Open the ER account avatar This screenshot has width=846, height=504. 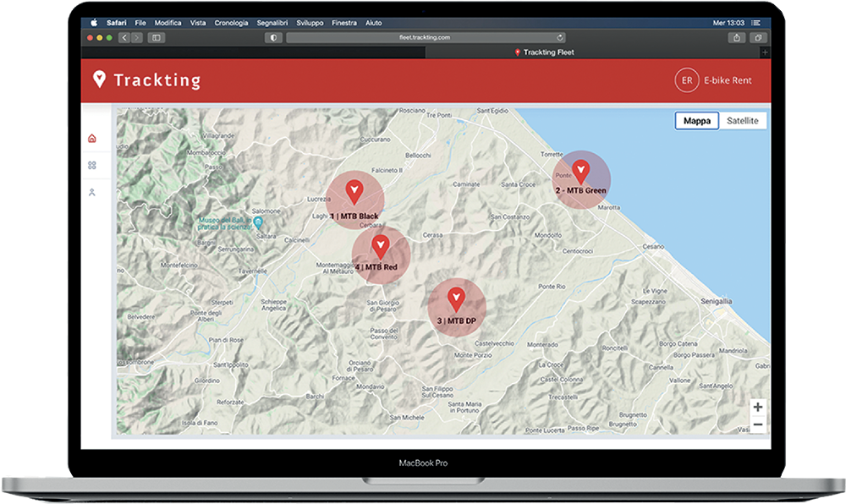tap(687, 80)
